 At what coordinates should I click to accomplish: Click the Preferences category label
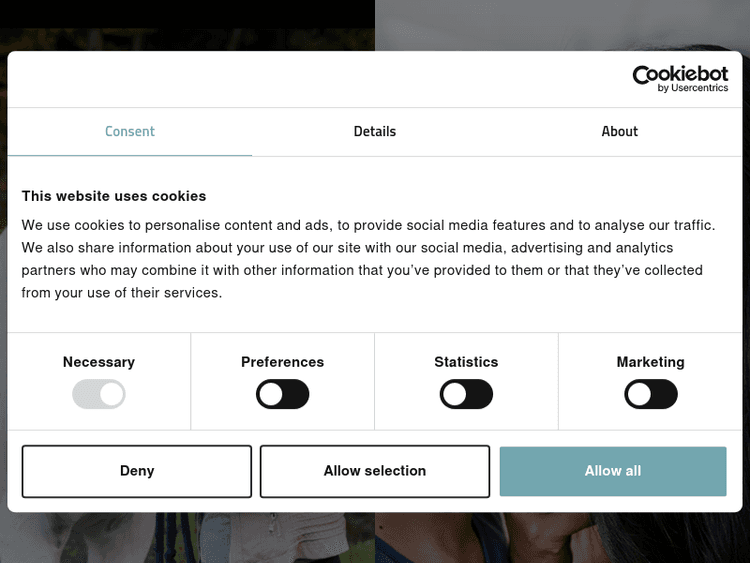point(283,362)
